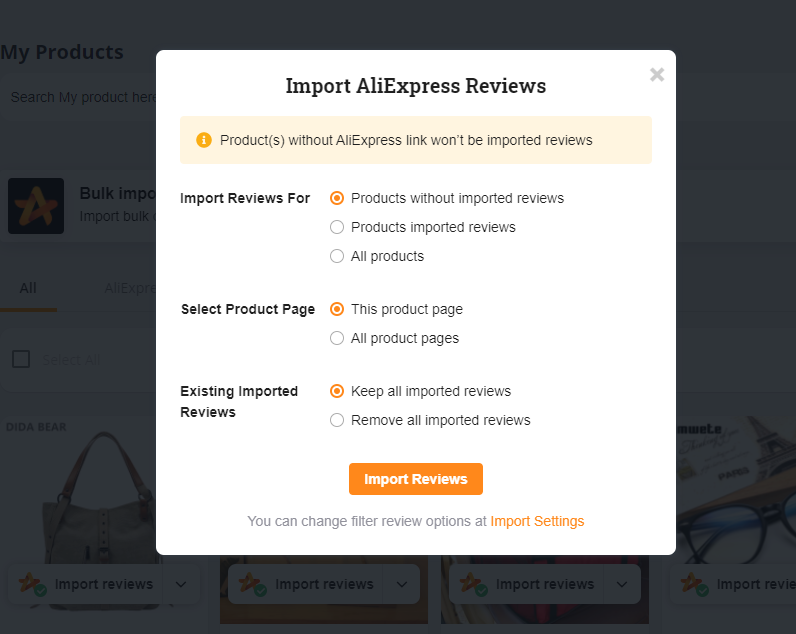796x634 pixels.
Task: Click star icon on fourth Import reviews button
Action: pos(694,584)
